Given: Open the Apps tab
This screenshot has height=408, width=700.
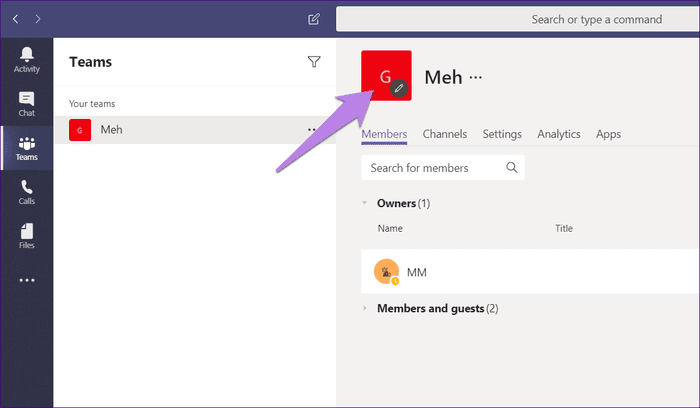Looking at the screenshot, I should tap(608, 134).
